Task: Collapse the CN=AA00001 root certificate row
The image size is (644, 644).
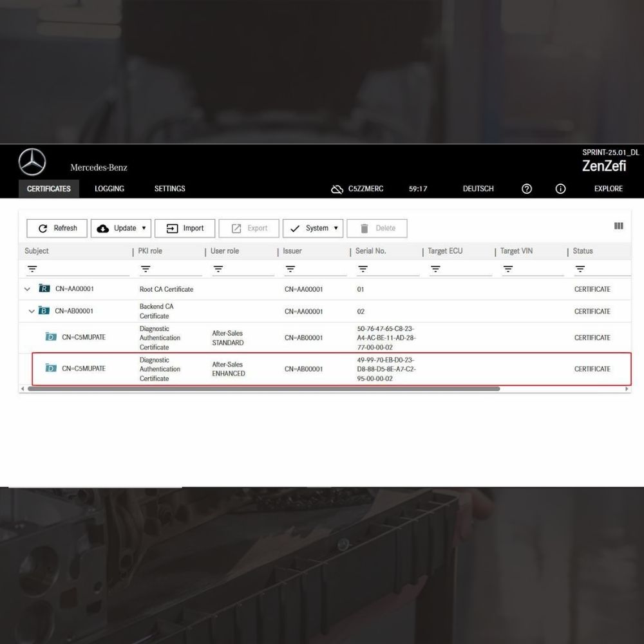Action: point(27,289)
